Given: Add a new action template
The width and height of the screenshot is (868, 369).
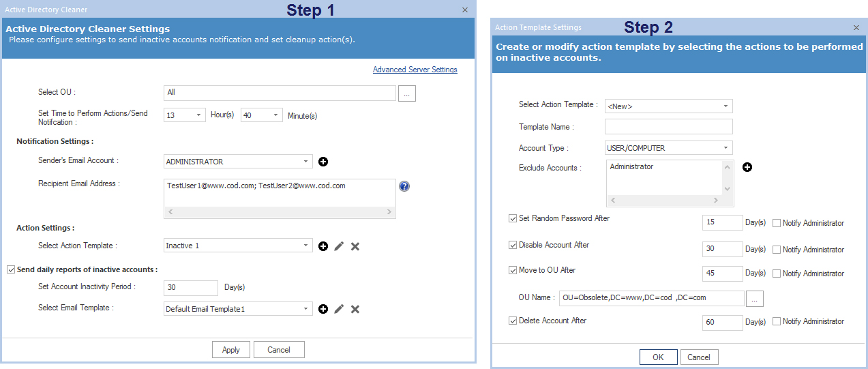Looking at the screenshot, I should coord(323,246).
